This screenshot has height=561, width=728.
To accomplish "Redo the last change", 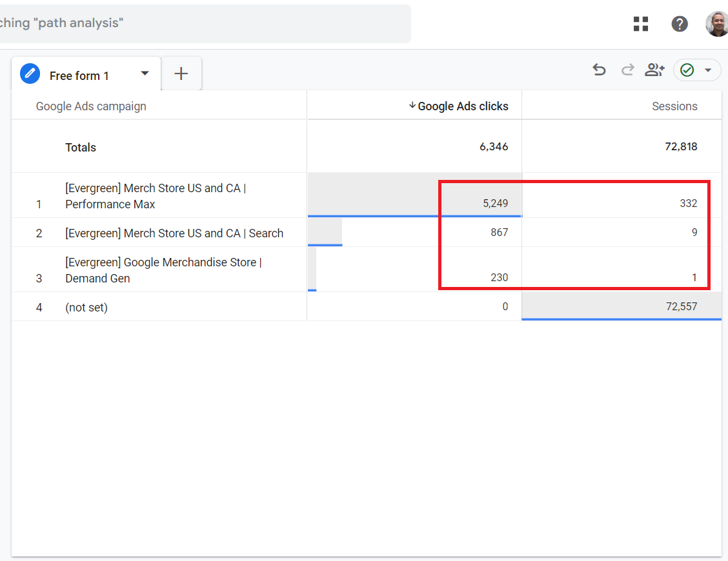I will [628, 70].
